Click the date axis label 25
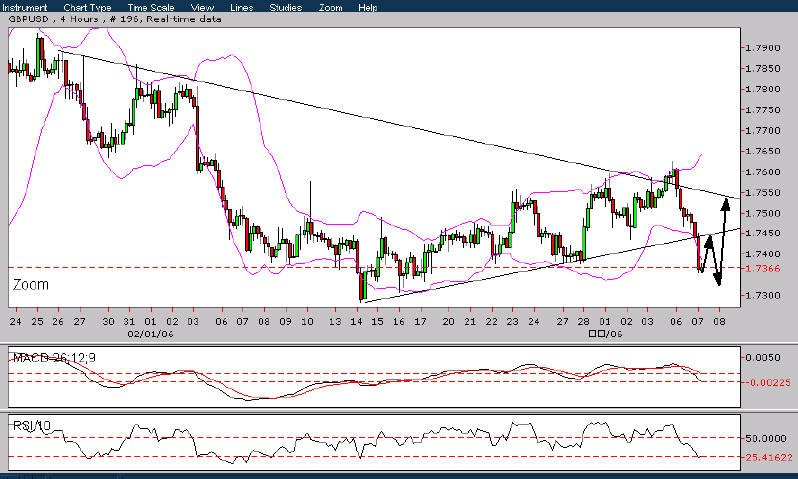Image resolution: width=798 pixels, height=479 pixels. click(x=37, y=322)
